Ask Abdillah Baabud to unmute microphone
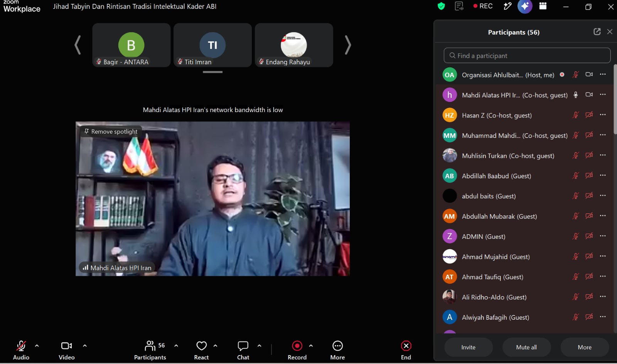 [576, 176]
